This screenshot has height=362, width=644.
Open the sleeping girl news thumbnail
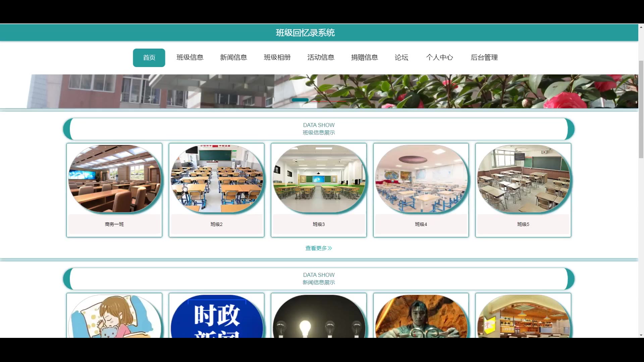pos(114,316)
